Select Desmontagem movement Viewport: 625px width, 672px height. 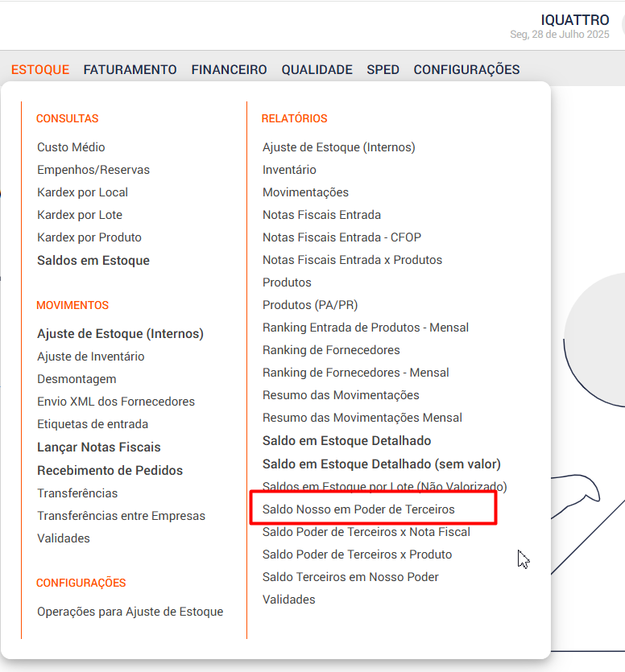[x=77, y=379]
